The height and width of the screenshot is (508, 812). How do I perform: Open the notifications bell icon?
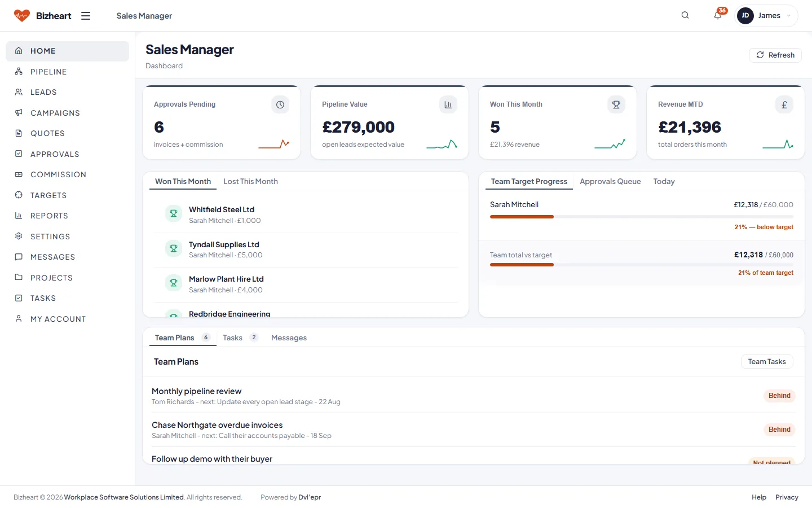[x=718, y=15]
